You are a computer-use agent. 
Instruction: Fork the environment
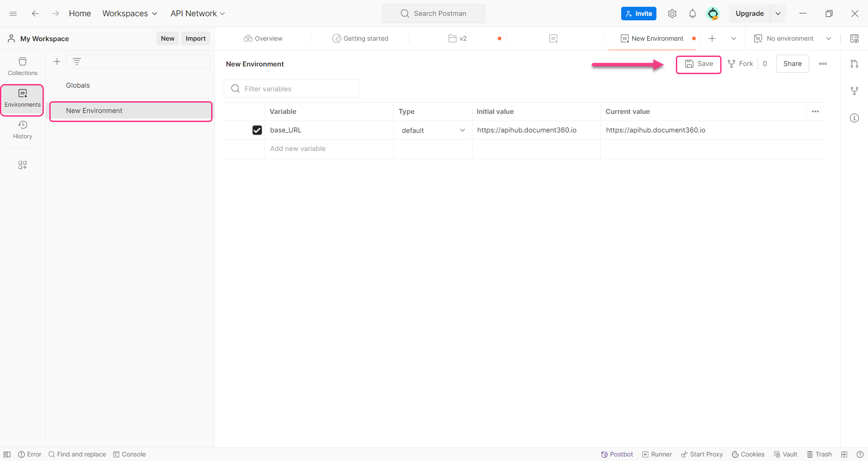click(741, 64)
